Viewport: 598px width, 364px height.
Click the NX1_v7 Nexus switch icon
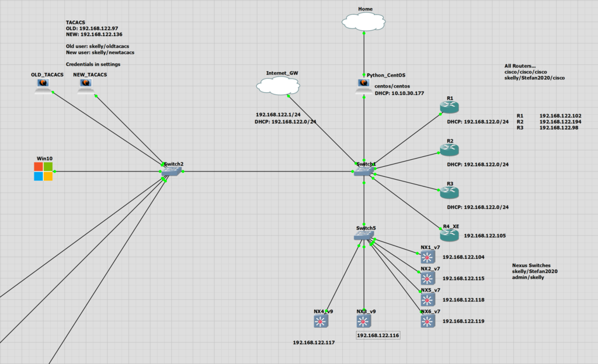(428, 257)
